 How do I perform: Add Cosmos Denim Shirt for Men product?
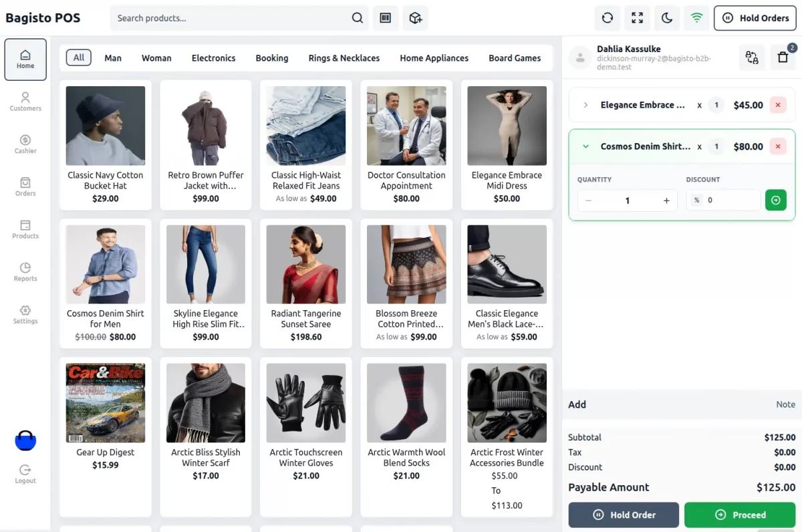click(x=106, y=283)
